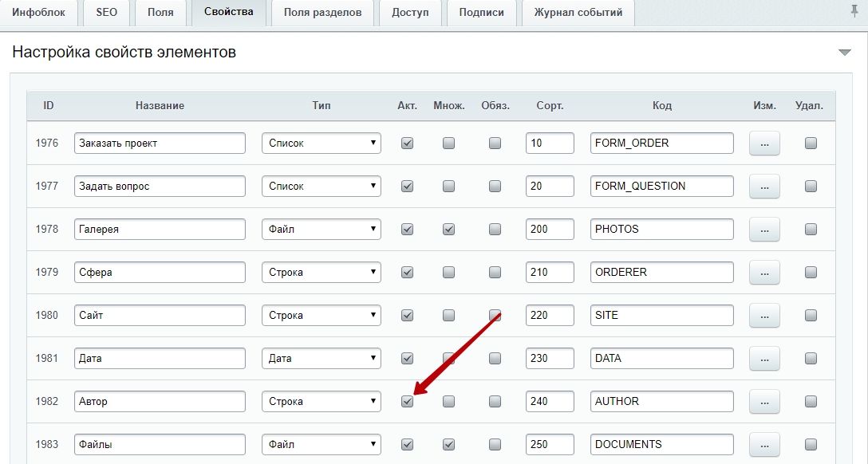868x464 pixels.
Task: Focus the Галерея name field
Action: point(160,229)
